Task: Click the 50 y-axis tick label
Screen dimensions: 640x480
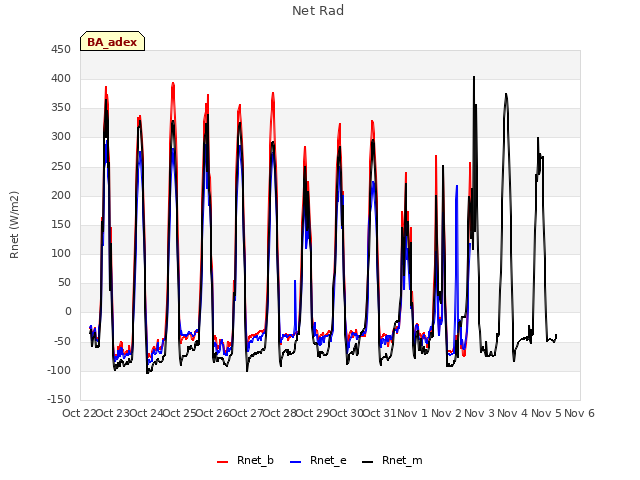Action: click(64, 282)
